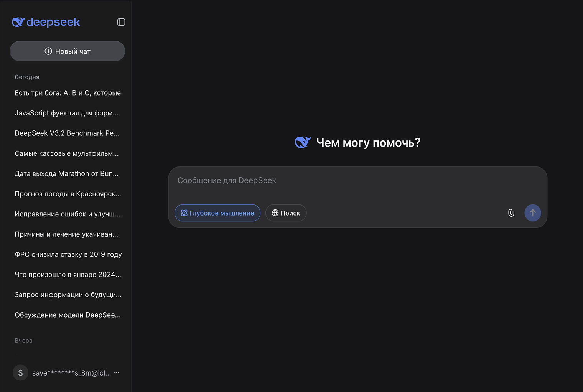Select Прогноз погоды в Красноярске chat

(x=68, y=194)
